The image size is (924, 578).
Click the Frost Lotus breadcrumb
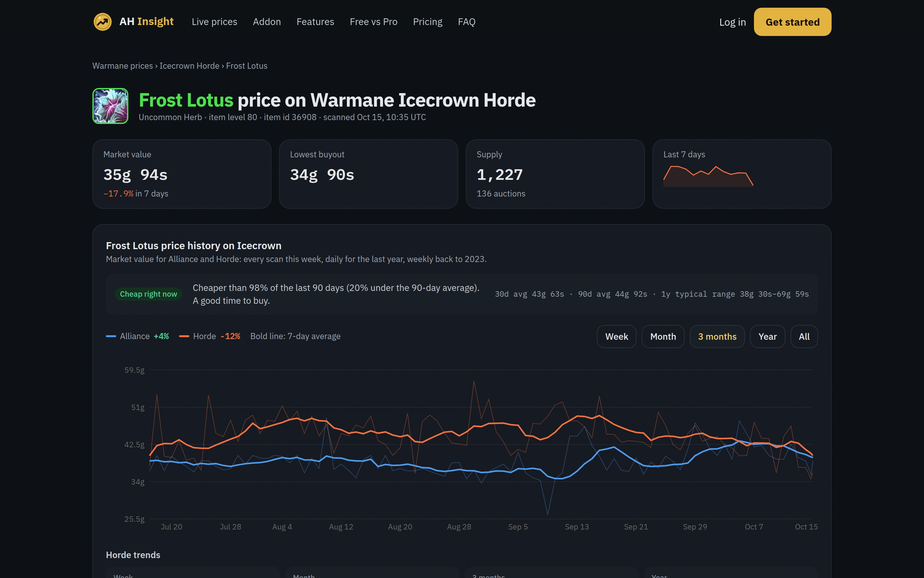coord(247,66)
